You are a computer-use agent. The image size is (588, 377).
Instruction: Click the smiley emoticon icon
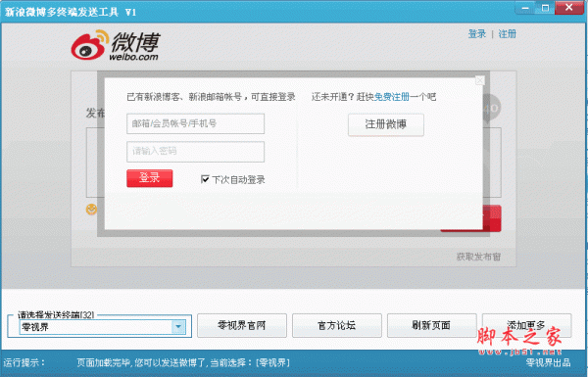point(91,210)
